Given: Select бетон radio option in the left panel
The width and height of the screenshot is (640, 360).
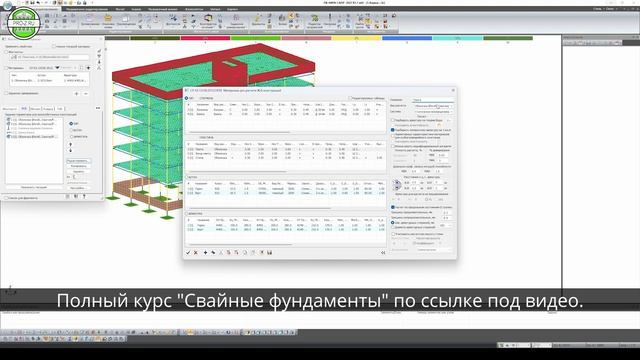Looking at the screenshot, I should (x=71, y=130).
